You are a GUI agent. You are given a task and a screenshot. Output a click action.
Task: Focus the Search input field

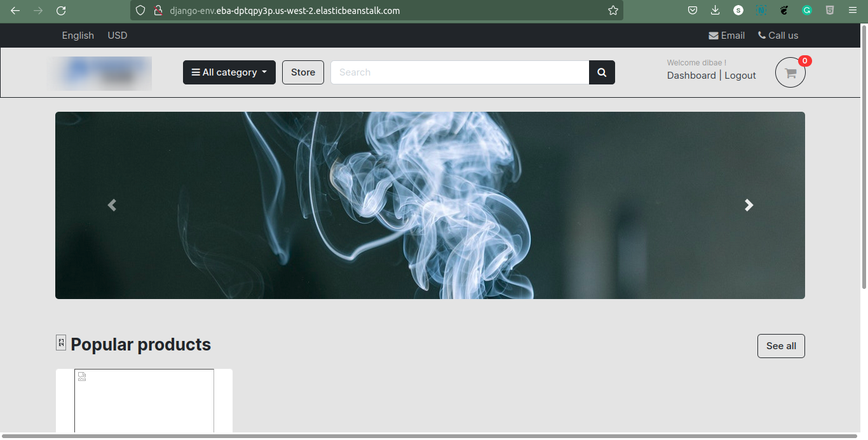pyautogui.click(x=460, y=72)
